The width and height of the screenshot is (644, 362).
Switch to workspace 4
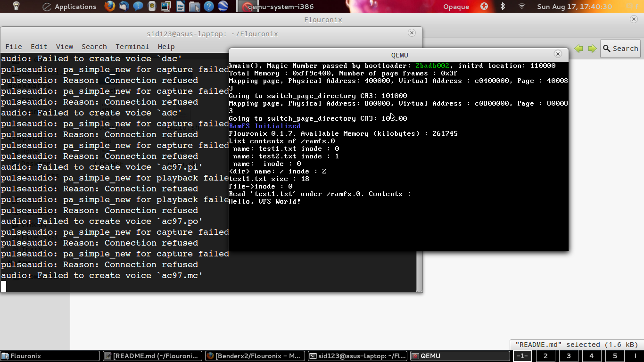tap(592, 356)
